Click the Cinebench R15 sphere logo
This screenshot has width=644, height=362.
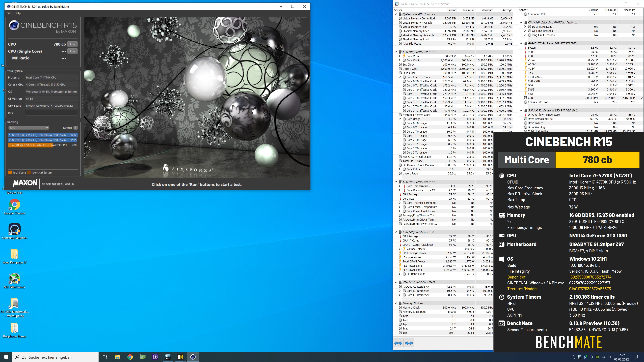[14, 25]
